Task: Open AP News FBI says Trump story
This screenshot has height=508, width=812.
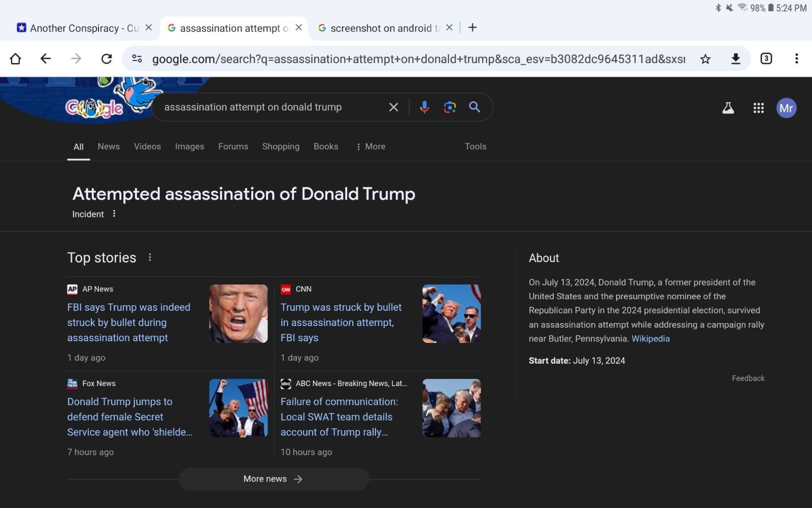Action: (129, 323)
